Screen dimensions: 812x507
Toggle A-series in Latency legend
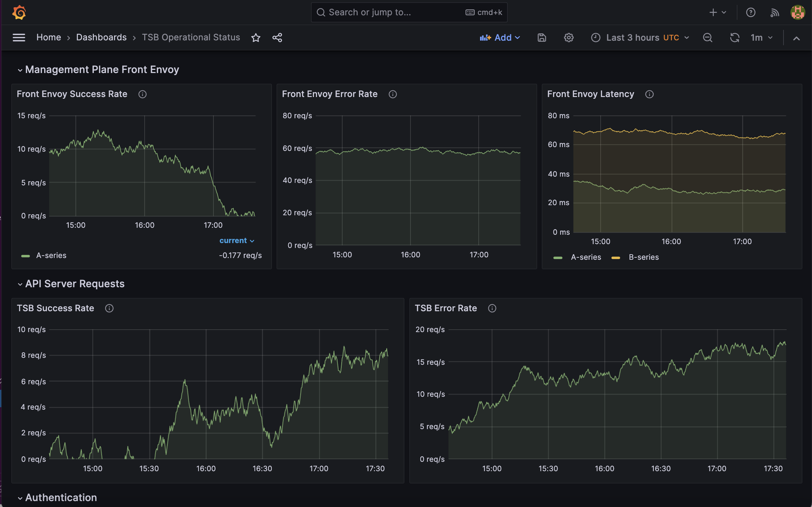pyautogui.click(x=586, y=257)
